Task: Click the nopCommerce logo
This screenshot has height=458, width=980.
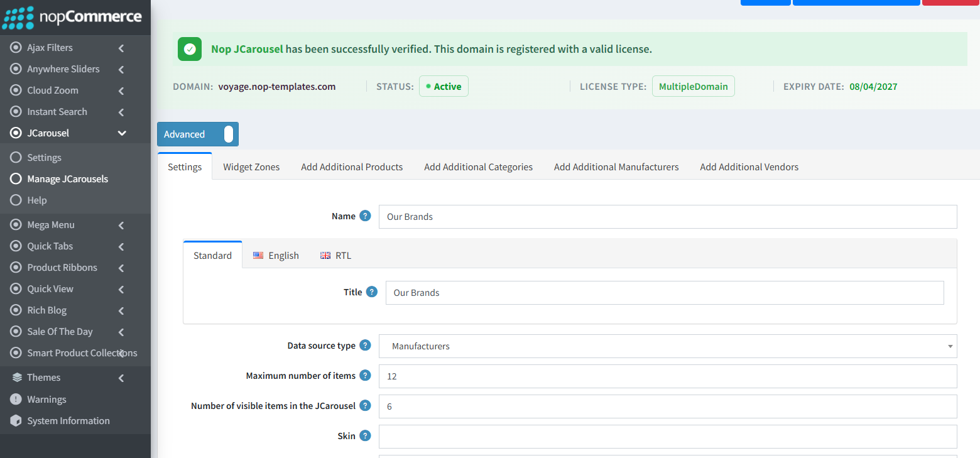Action: (72, 18)
